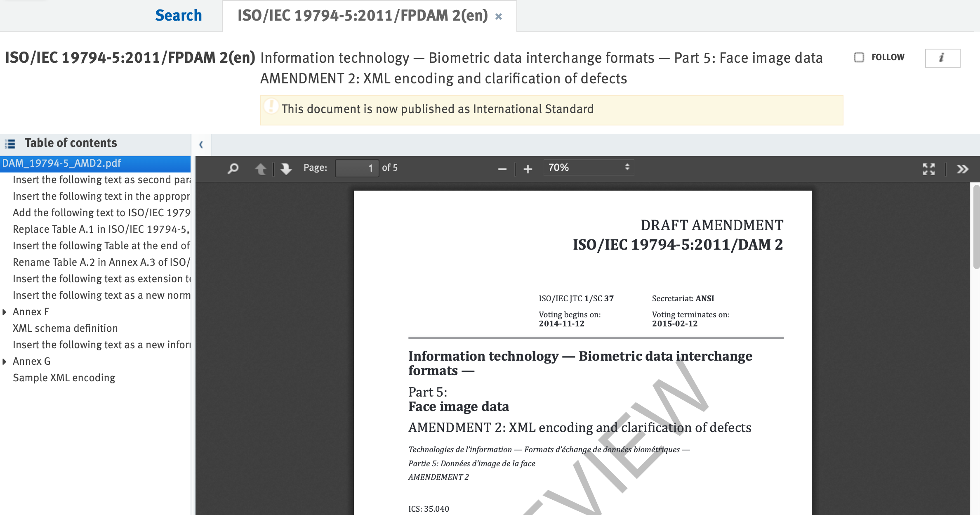Open the document info panel via i button

(x=942, y=58)
